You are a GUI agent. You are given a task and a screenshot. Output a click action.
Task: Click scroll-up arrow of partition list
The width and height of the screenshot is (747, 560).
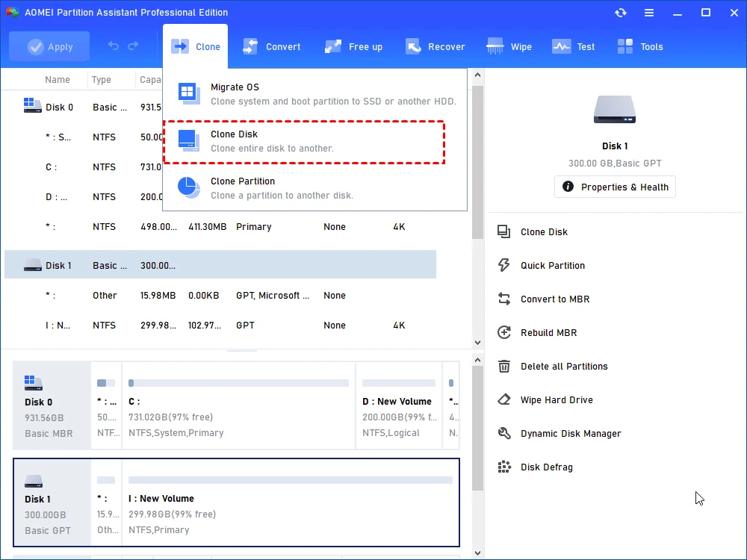[477, 75]
